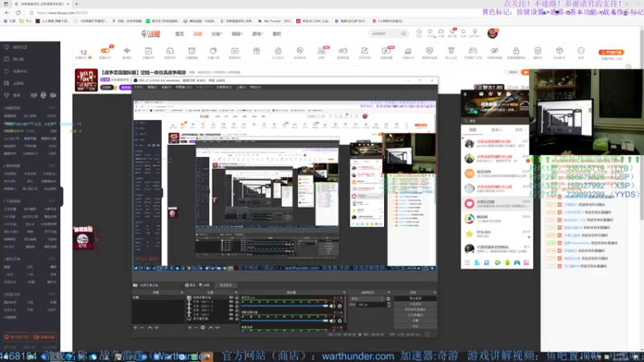Viewport: 644px width, 362px height.
Task: Open the user avatar in Douyu header
Action: pos(493,33)
